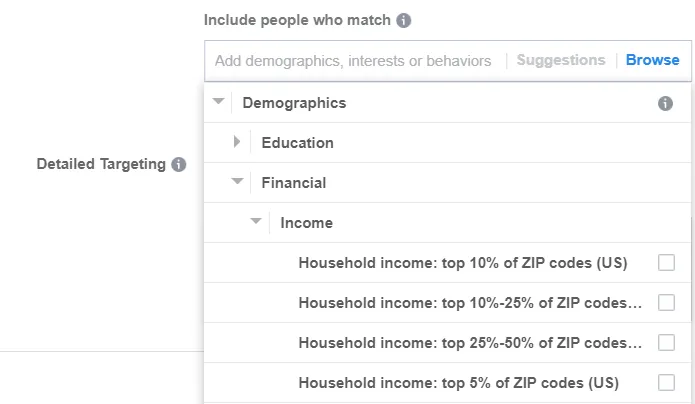Collapse the Financial category arrow
The height and width of the screenshot is (404, 695).
[x=237, y=182]
